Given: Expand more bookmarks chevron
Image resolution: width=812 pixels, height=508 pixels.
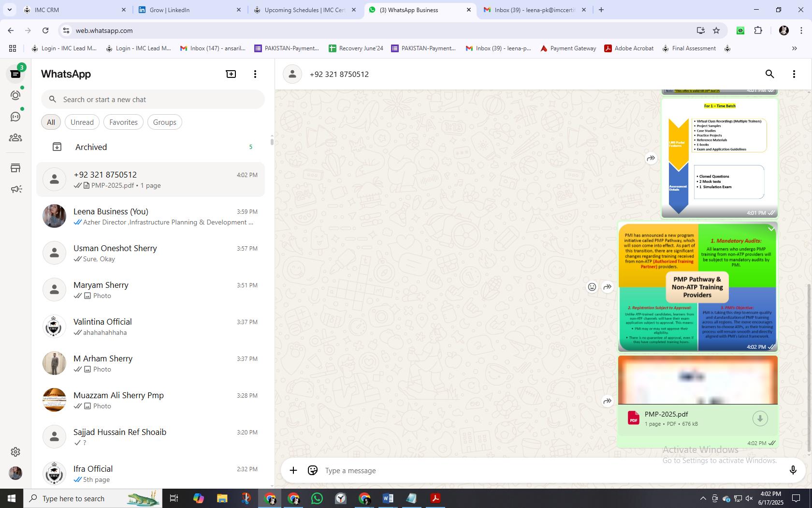Looking at the screenshot, I should [x=794, y=48].
